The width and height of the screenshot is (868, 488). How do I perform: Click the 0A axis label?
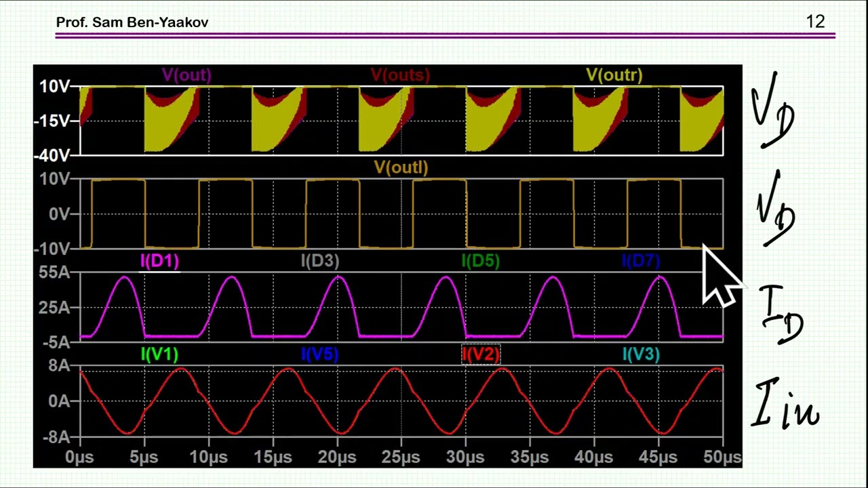coord(59,401)
